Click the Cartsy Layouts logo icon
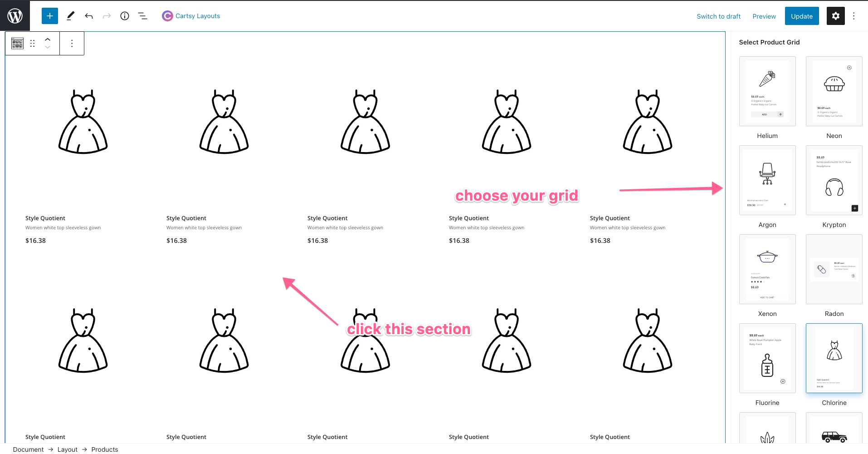This screenshot has height=454, width=868. (x=167, y=16)
